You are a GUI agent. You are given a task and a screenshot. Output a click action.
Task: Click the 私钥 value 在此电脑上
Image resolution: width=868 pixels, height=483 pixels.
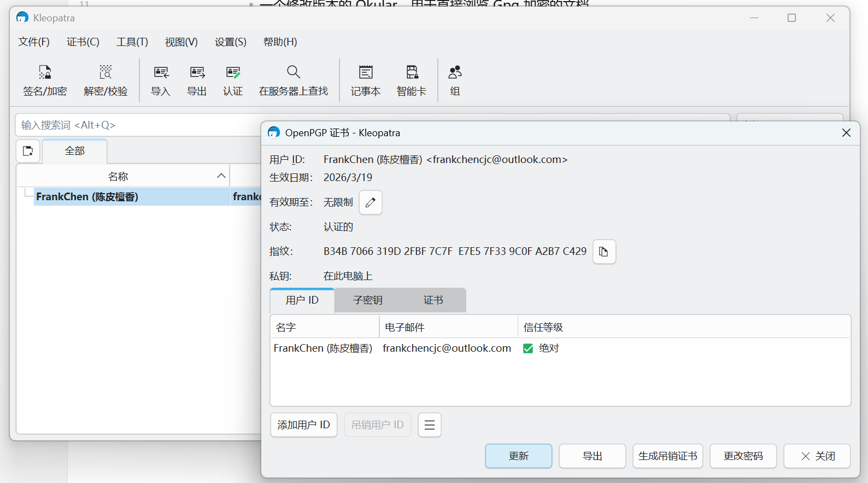coord(348,276)
